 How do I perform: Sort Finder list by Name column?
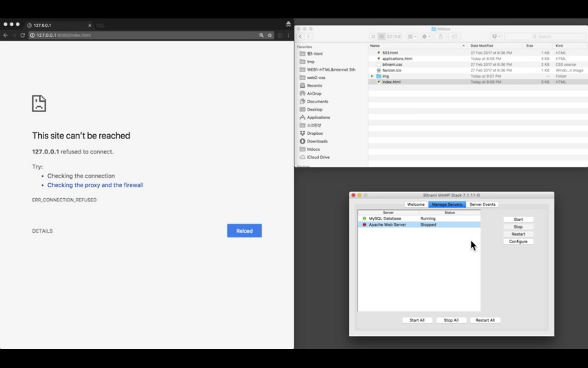coord(417,46)
